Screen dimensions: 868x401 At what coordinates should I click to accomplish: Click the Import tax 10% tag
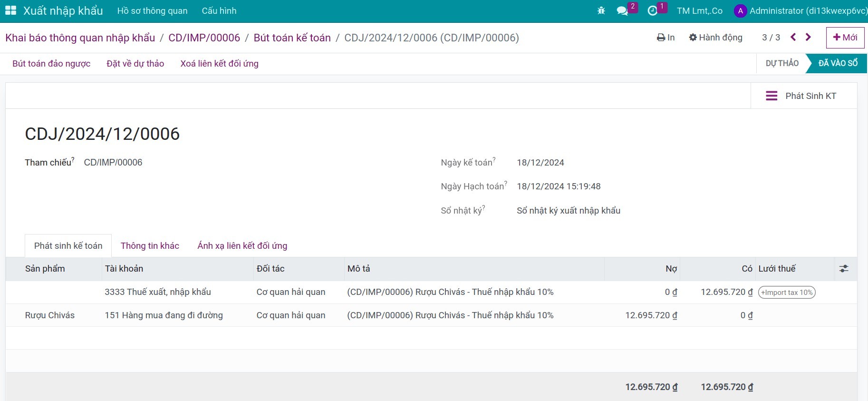(x=787, y=293)
